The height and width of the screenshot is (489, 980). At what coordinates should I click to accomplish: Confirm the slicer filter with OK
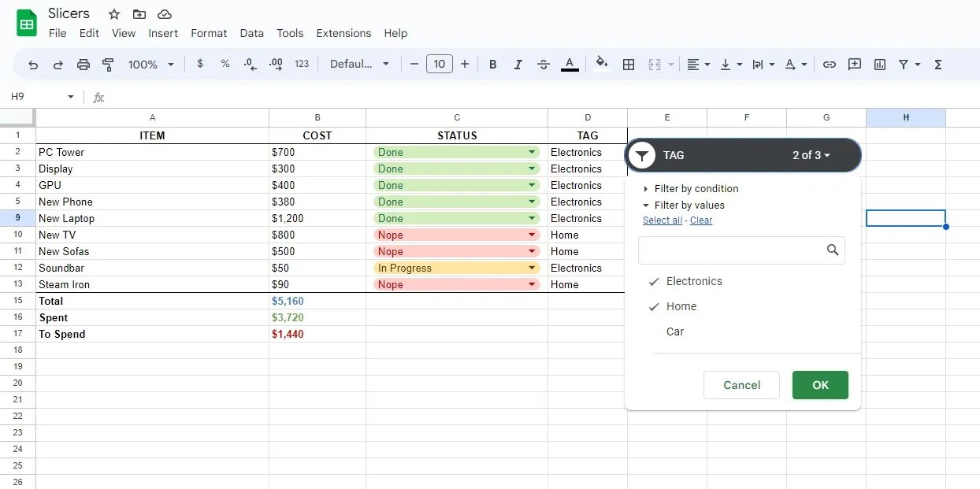[x=820, y=385]
